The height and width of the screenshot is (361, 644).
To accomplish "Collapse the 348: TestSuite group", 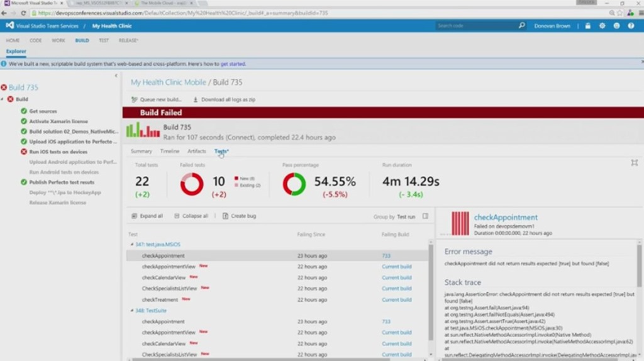I will [x=131, y=311].
